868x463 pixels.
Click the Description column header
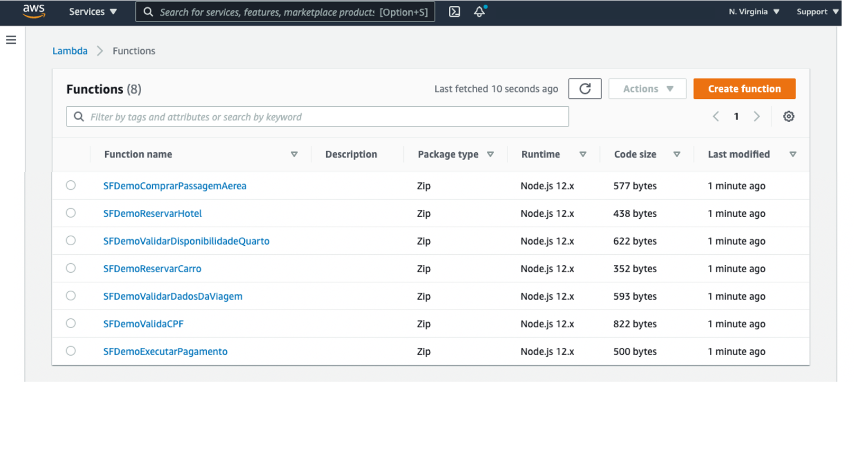pyautogui.click(x=352, y=154)
